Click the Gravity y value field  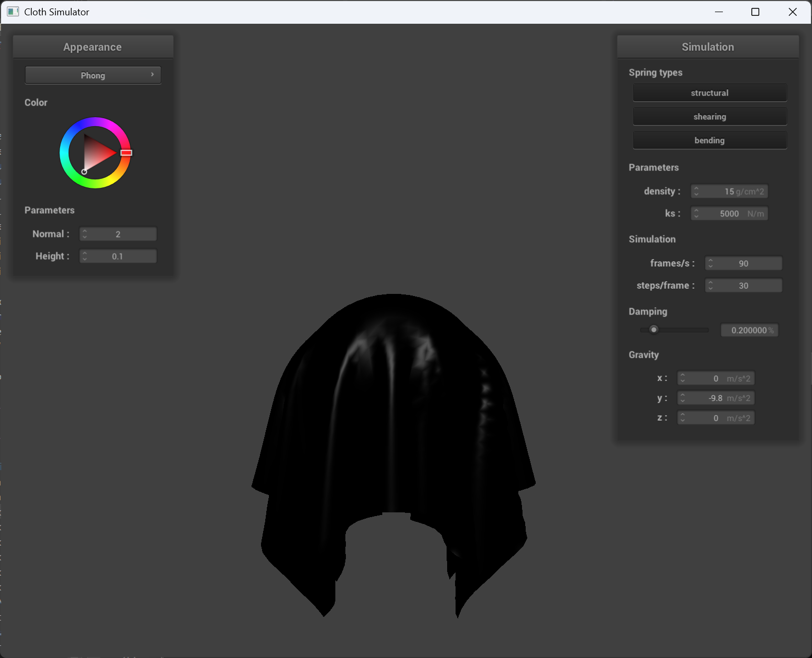pyautogui.click(x=716, y=398)
